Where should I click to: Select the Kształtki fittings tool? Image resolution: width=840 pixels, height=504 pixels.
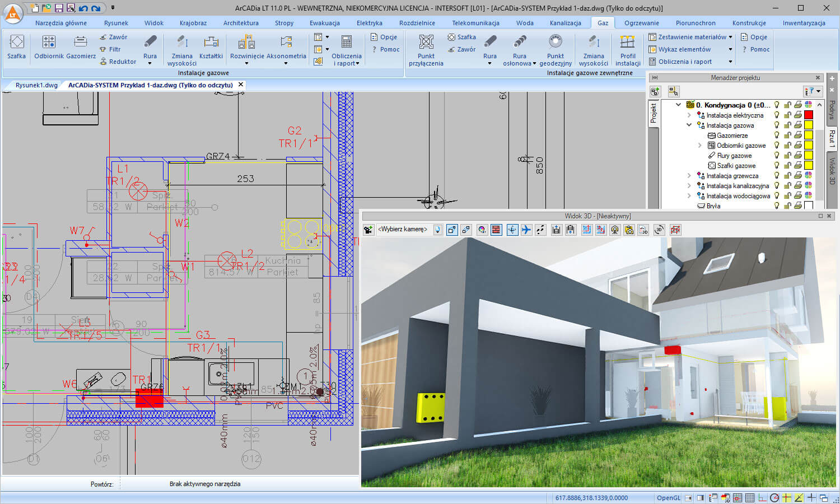(211, 47)
